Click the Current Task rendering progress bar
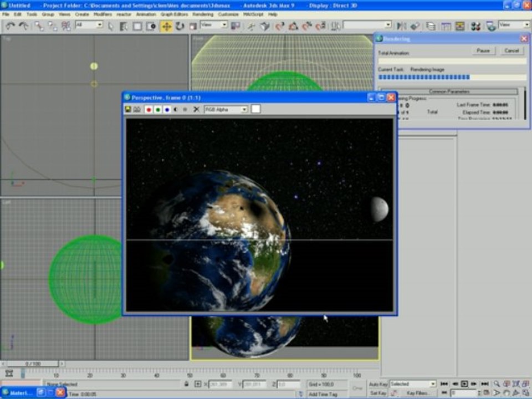 pyautogui.click(x=452, y=78)
